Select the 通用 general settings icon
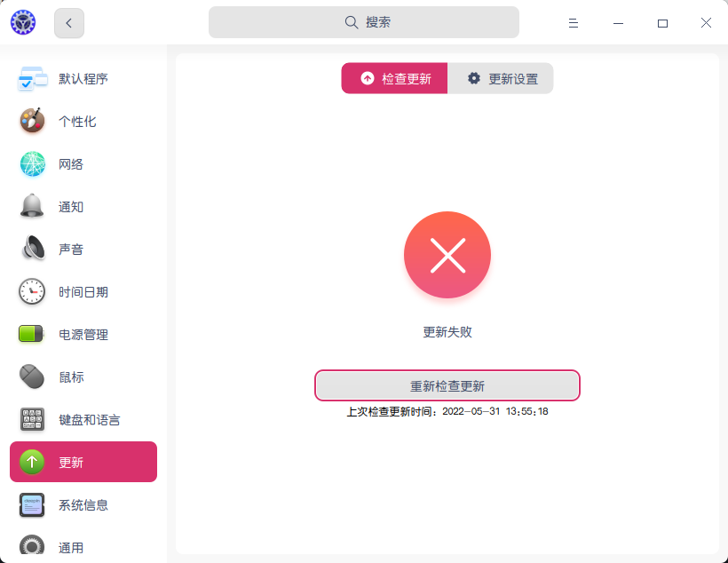This screenshot has width=728, height=563. pos(32,547)
